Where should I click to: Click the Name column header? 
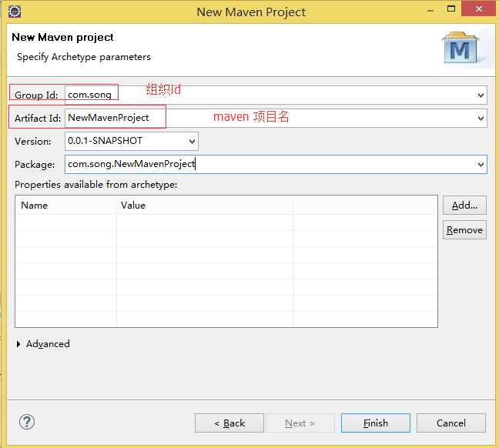pos(65,206)
